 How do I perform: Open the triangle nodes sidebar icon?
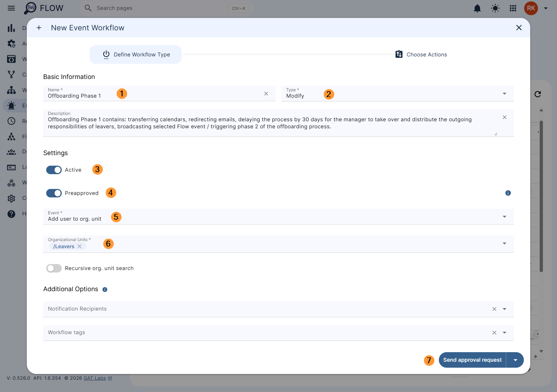click(x=11, y=136)
